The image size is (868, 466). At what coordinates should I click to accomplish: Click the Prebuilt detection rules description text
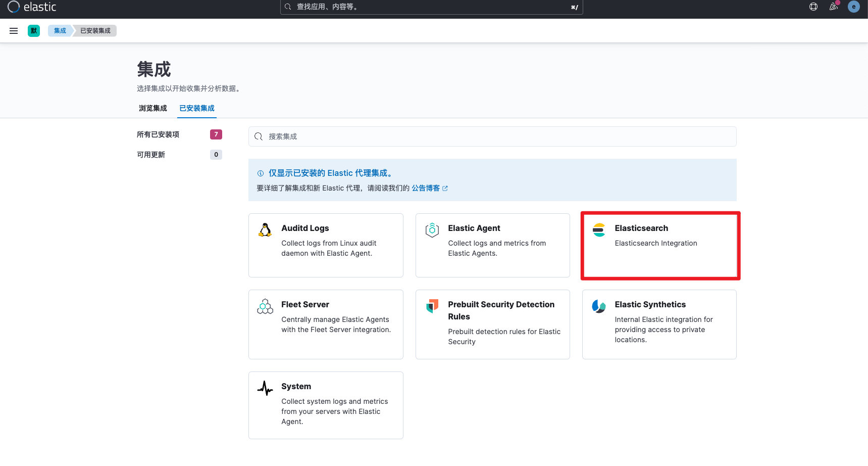[x=504, y=337]
